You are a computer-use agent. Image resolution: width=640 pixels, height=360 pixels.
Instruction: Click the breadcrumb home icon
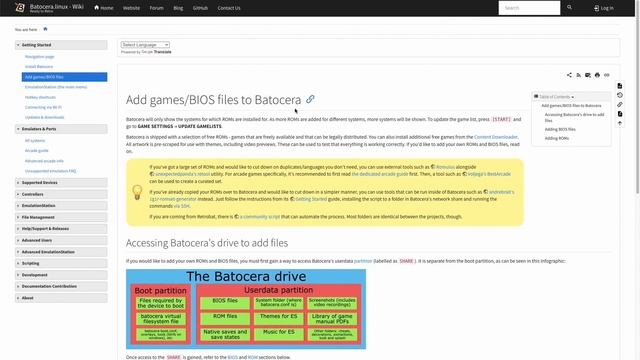(x=45, y=29)
